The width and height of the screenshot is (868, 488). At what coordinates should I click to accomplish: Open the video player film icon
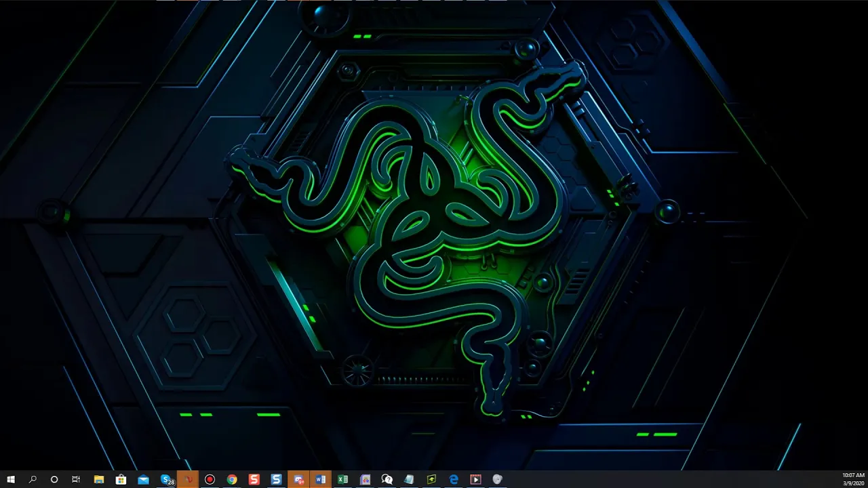click(475, 479)
